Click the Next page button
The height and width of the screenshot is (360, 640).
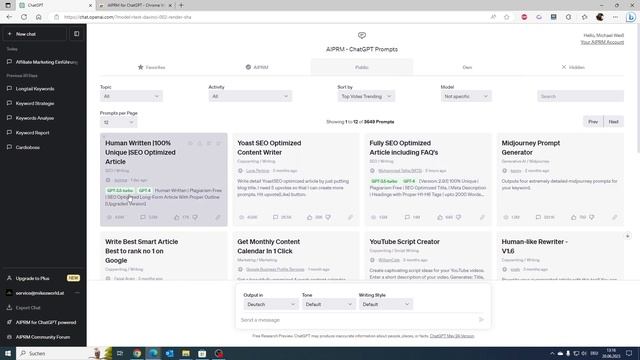click(x=613, y=122)
